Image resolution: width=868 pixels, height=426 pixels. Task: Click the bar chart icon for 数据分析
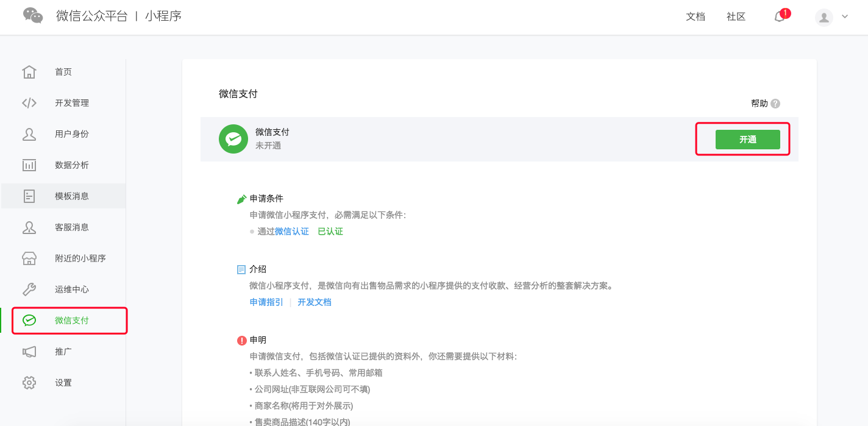click(x=29, y=165)
